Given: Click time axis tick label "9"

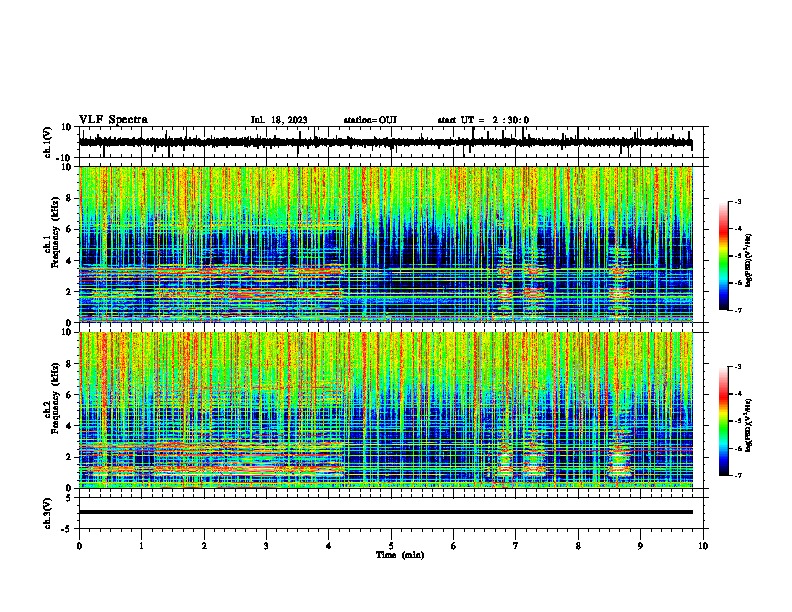Looking at the screenshot, I should 640,546.
